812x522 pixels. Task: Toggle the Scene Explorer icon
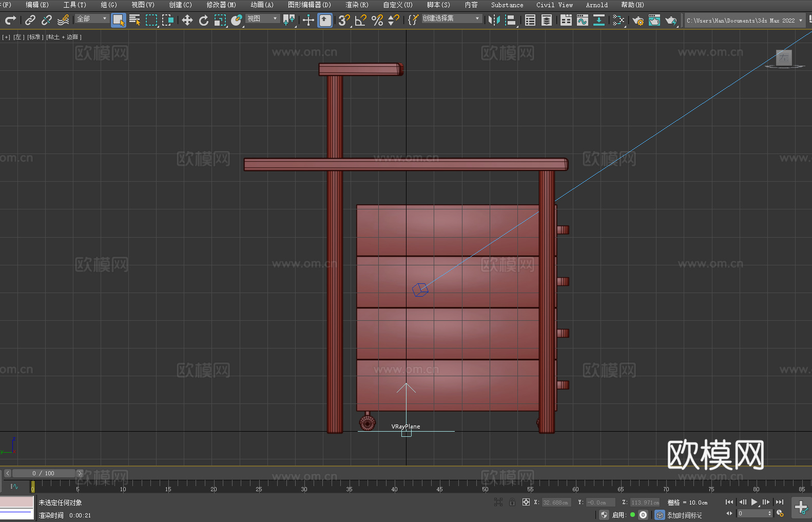530,20
